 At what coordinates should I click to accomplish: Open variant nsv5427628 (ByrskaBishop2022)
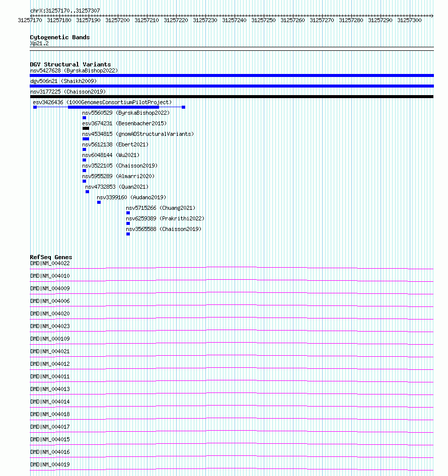tap(74, 71)
